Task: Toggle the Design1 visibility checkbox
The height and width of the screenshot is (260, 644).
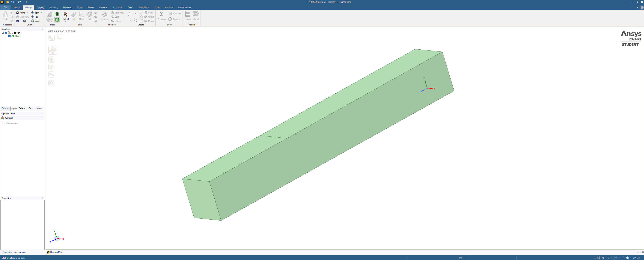Action: (x=6, y=33)
